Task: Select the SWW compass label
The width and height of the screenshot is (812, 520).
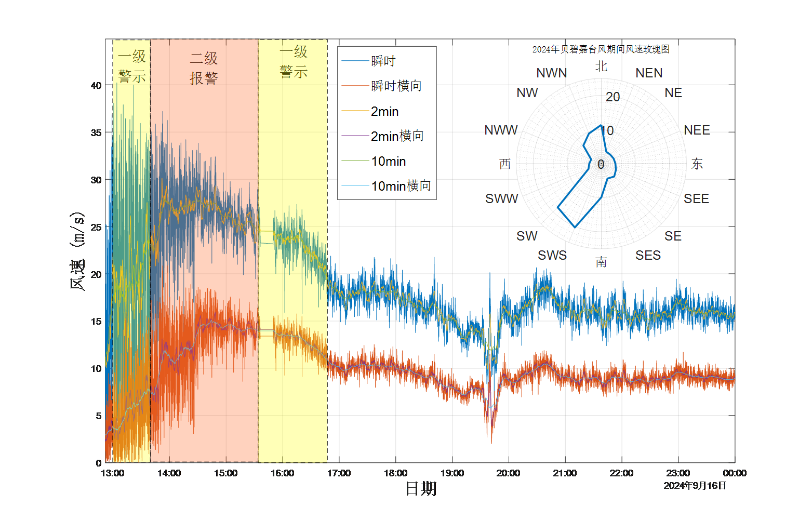Action: pyautogui.click(x=501, y=198)
